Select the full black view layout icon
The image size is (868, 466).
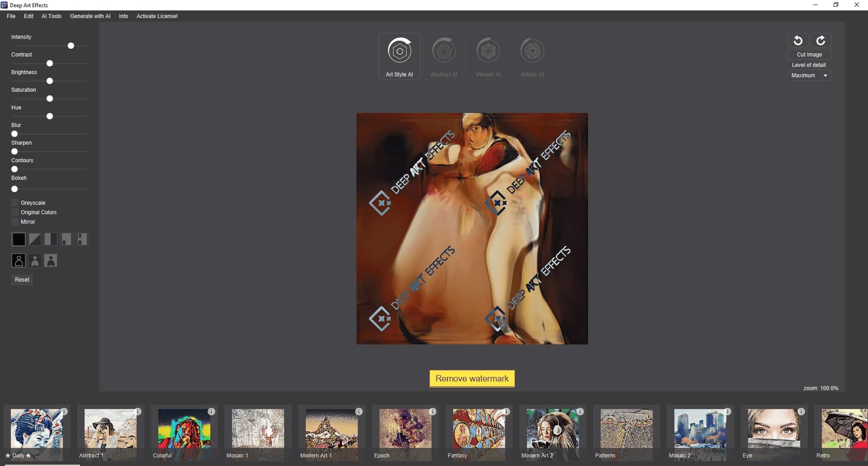19,239
